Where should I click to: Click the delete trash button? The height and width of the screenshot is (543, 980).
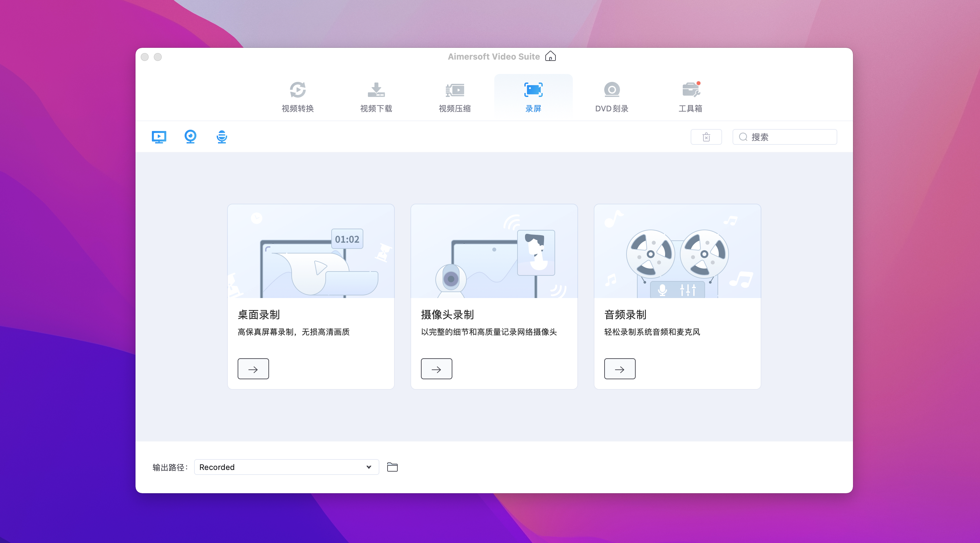pyautogui.click(x=706, y=137)
